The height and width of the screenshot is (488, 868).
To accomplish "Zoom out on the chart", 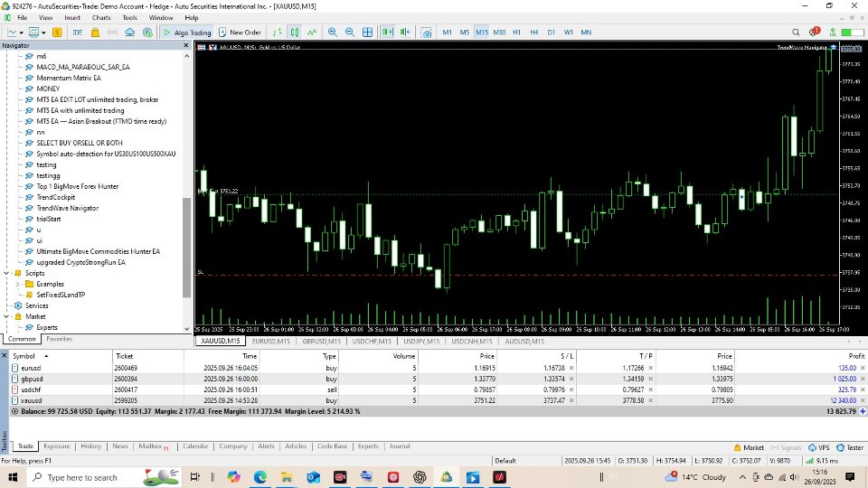I will (x=350, y=33).
